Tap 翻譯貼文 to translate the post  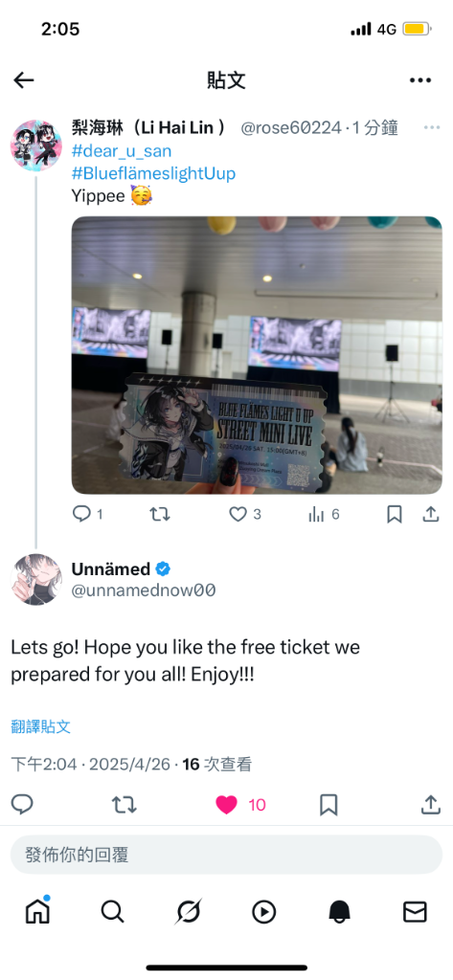pyautogui.click(x=40, y=726)
